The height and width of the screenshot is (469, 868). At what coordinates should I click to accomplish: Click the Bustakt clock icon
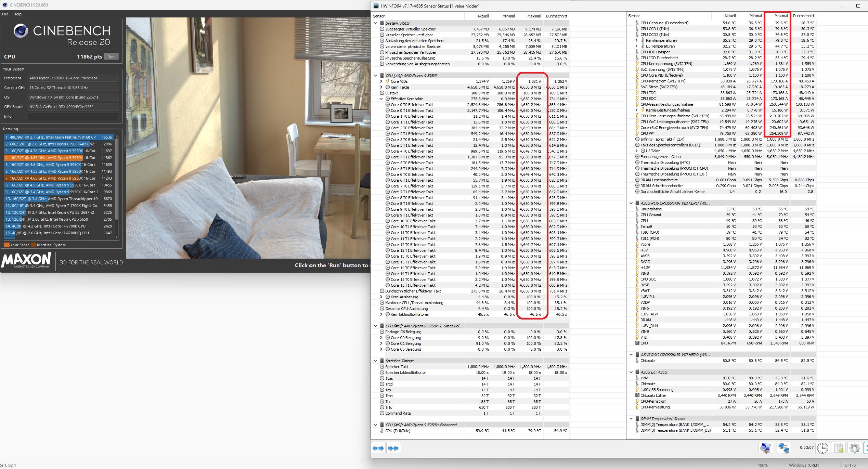(382, 93)
